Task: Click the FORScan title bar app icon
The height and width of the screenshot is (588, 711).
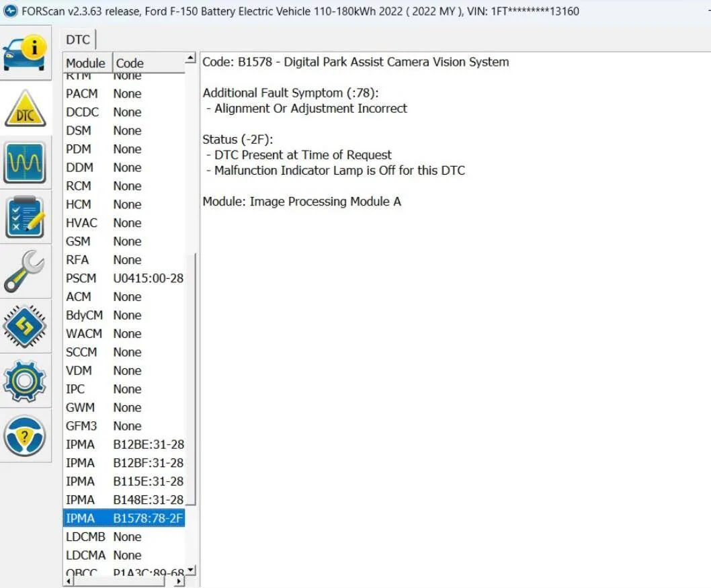Action: (x=10, y=11)
